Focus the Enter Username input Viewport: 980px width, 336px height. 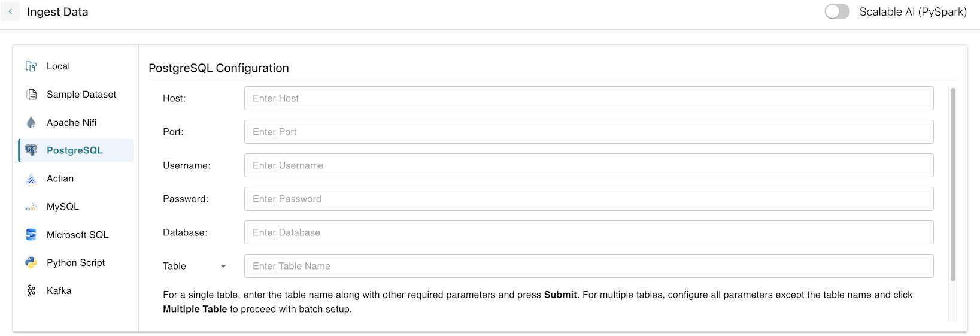(x=588, y=165)
